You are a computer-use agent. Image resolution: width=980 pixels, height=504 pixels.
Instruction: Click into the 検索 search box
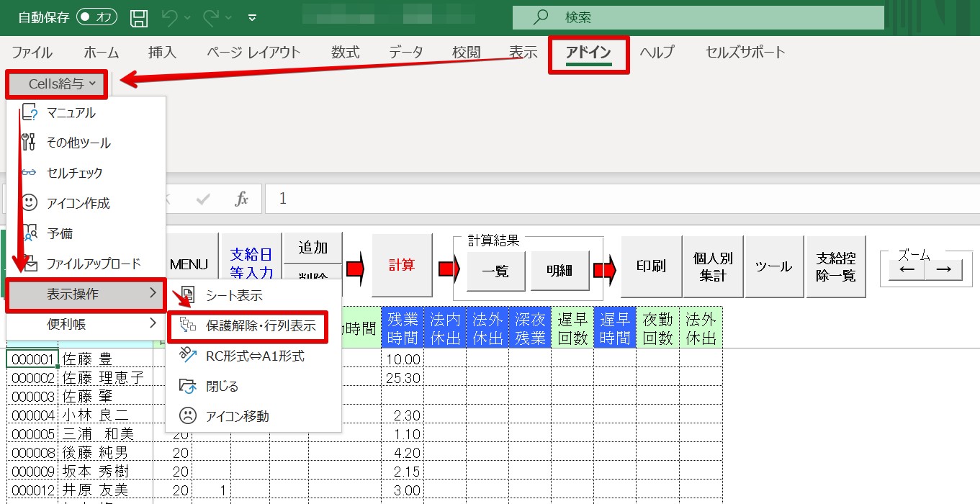697,17
